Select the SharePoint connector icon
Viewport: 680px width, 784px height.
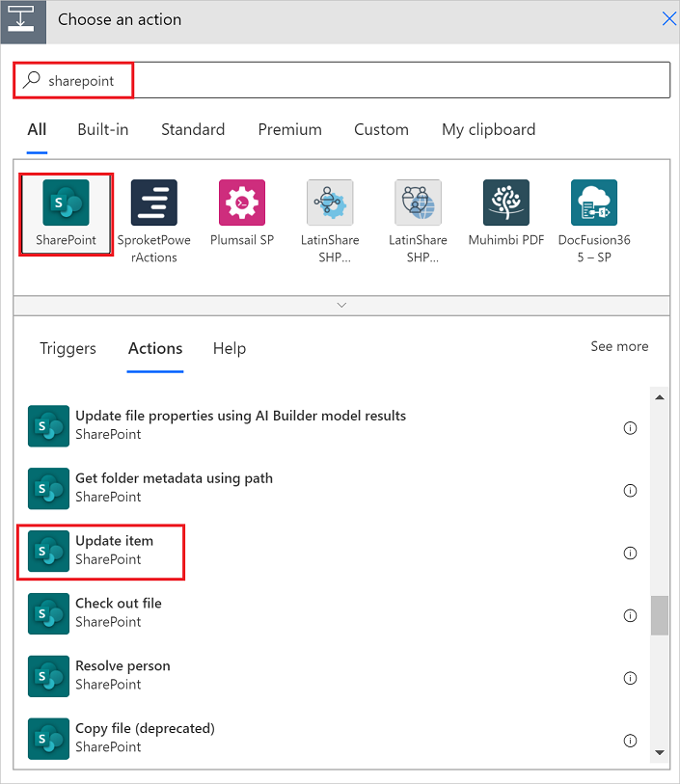coord(66,203)
